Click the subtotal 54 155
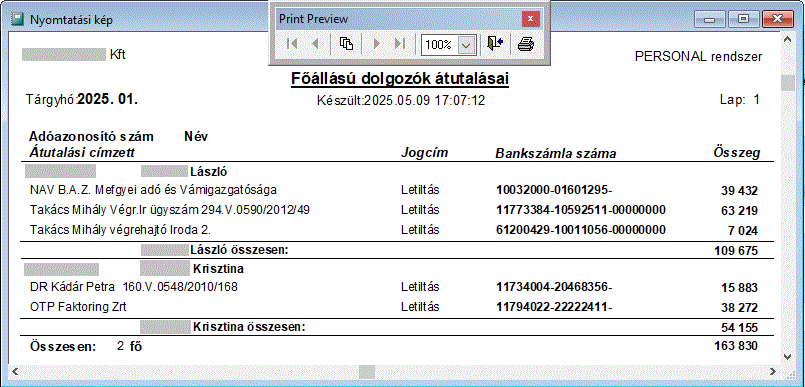This screenshot has width=805, height=387. [x=739, y=328]
